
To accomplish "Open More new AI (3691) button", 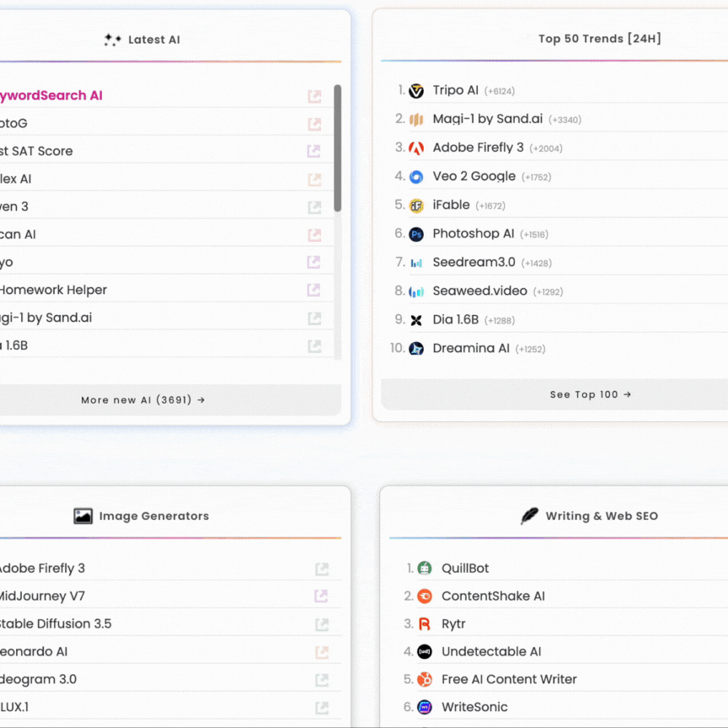I will [143, 400].
